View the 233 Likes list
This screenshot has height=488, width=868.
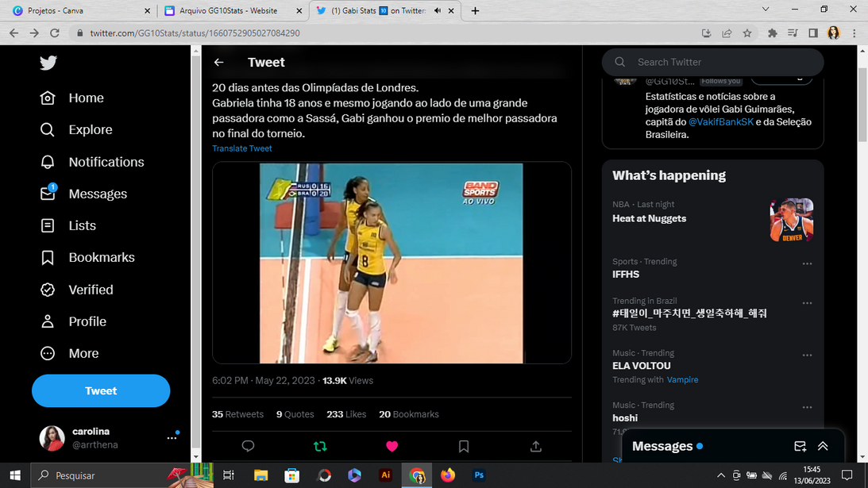pyautogui.click(x=346, y=414)
